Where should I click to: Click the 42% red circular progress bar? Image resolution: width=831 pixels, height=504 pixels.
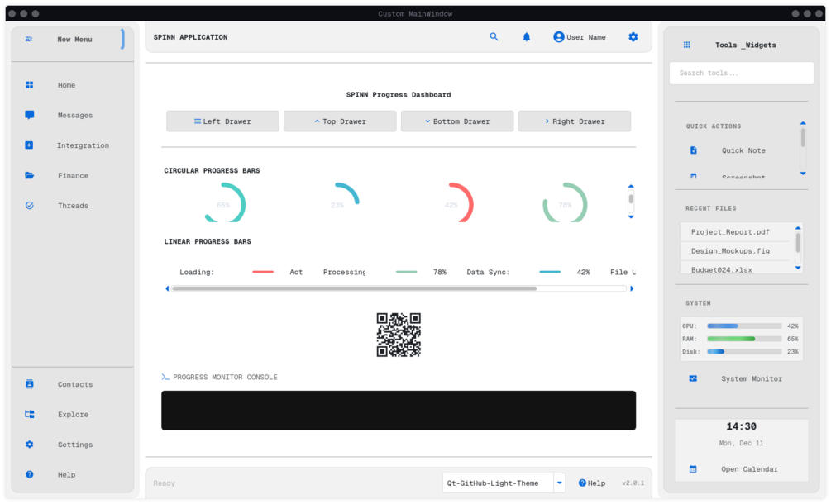[451, 203]
